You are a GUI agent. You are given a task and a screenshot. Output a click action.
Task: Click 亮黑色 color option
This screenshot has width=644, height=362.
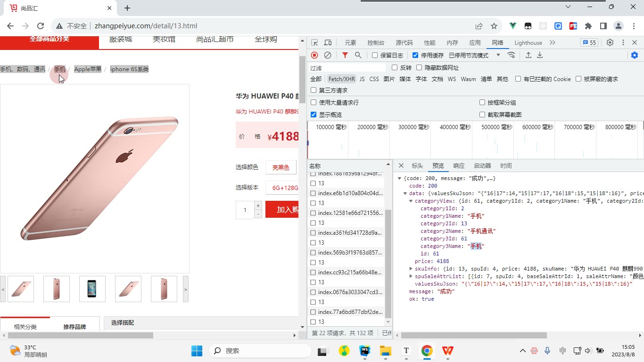click(x=281, y=167)
